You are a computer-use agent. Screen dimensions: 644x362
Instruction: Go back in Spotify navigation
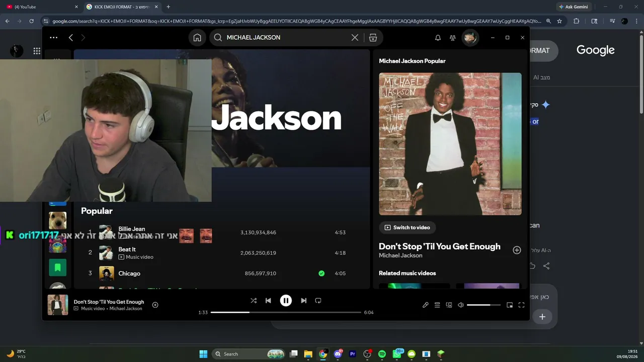coord(71,38)
